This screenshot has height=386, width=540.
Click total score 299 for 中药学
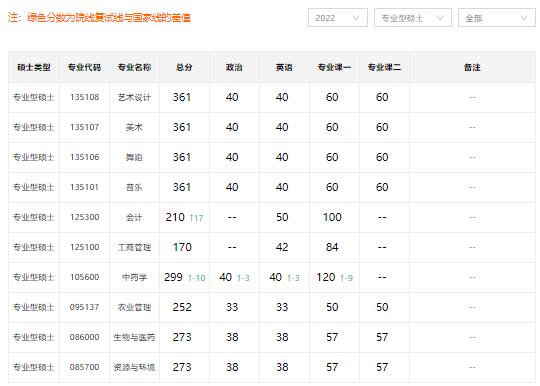pos(173,277)
